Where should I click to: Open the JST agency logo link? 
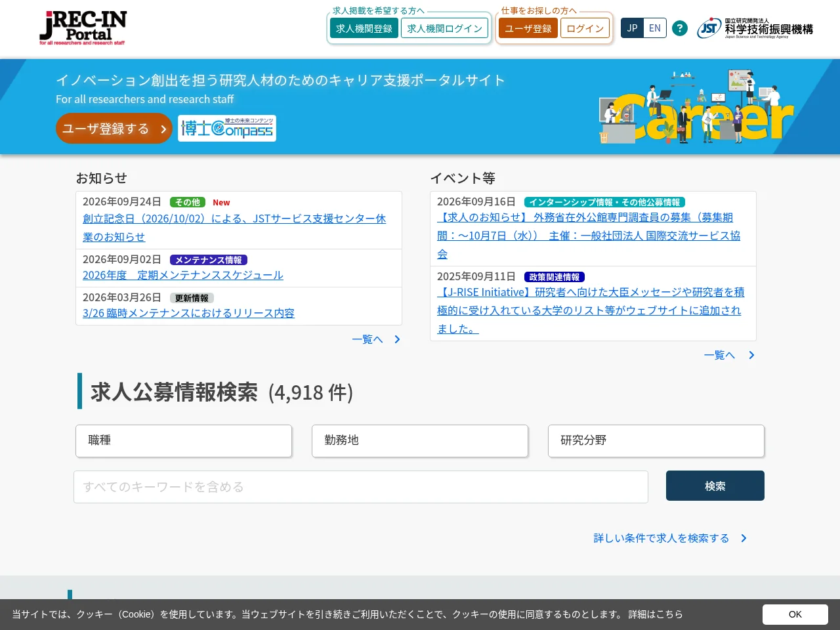click(x=755, y=28)
